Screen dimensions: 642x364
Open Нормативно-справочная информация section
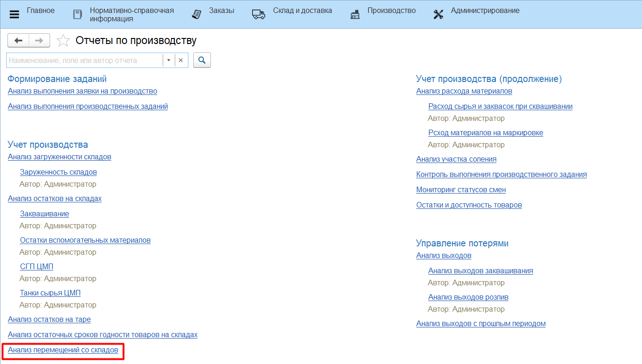(x=132, y=14)
